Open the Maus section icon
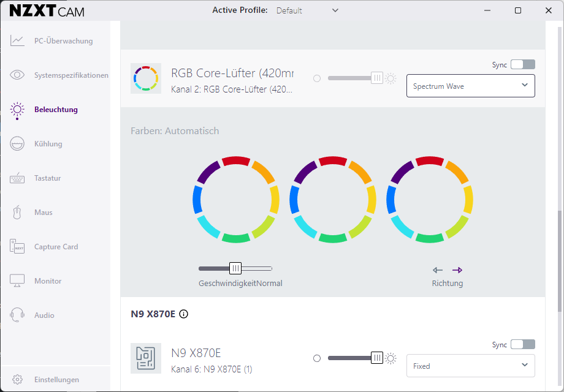Screen dimensions: 564x392 point(17,213)
